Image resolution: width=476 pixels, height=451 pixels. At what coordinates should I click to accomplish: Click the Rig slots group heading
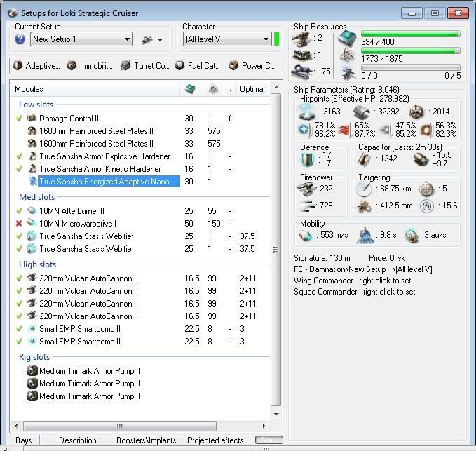point(34,357)
